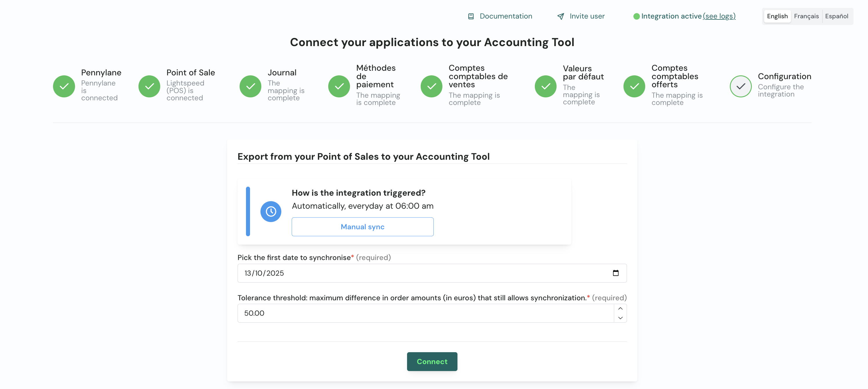Switch language to Español

(x=836, y=16)
